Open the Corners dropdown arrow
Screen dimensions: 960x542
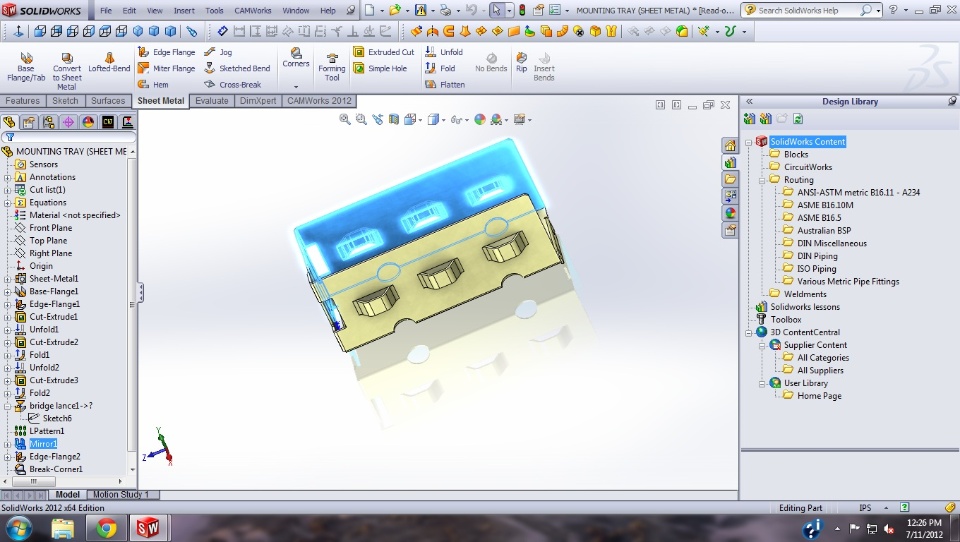(x=296, y=86)
